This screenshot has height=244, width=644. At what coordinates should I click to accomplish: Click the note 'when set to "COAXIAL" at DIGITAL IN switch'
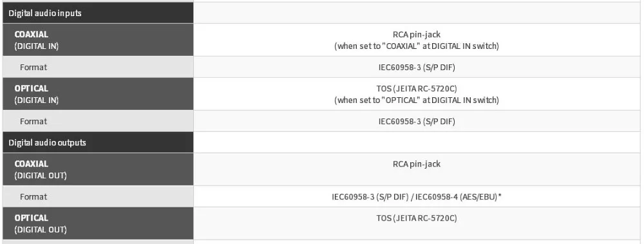[x=417, y=46]
